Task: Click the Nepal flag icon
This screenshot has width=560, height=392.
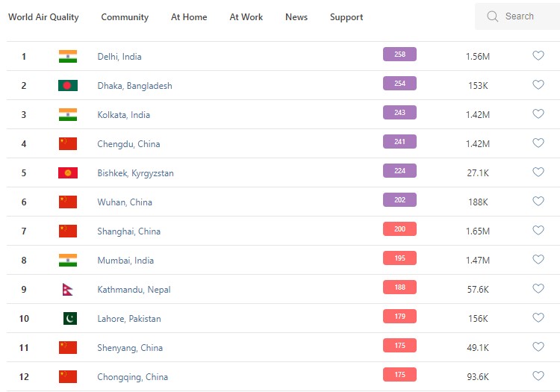Action: pyautogui.click(x=67, y=289)
